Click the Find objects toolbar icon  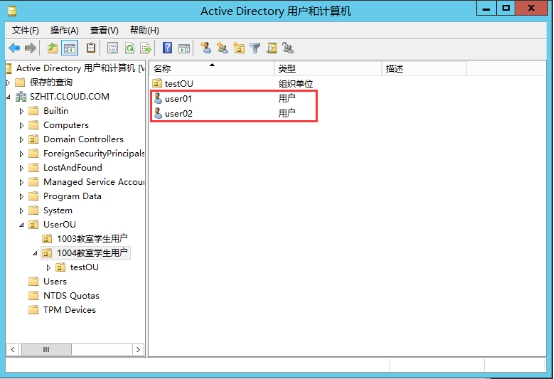[x=272, y=48]
